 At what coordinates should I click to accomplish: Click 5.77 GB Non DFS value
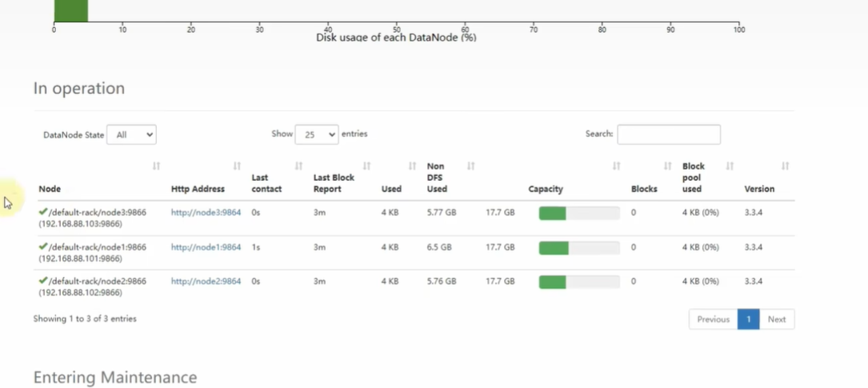tap(442, 213)
